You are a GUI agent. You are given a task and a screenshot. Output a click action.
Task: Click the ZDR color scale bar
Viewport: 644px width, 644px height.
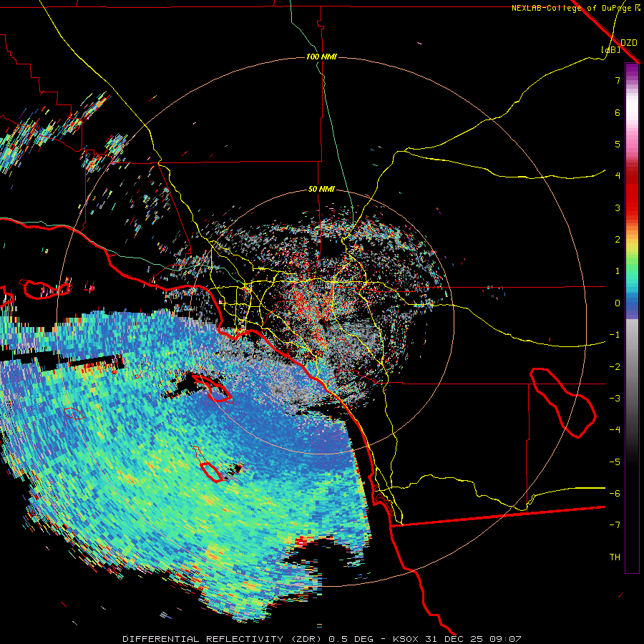point(632,318)
